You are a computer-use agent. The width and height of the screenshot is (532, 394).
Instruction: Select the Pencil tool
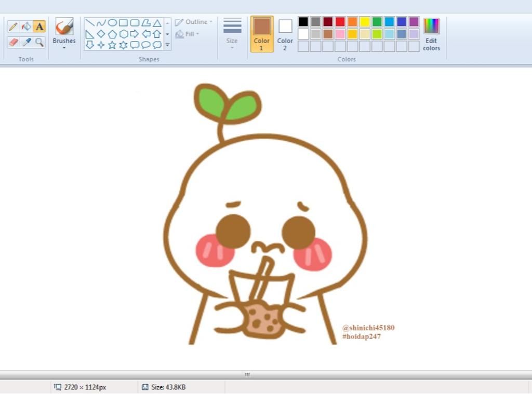[13, 26]
